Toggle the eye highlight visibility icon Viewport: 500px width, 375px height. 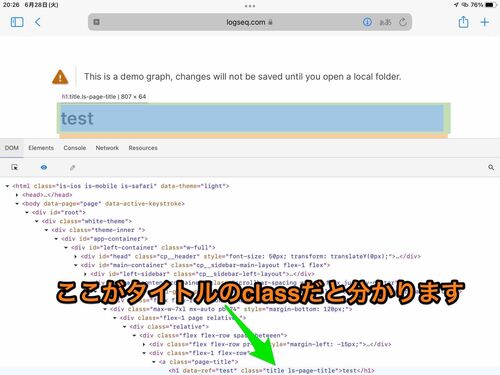pyautogui.click(x=44, y=167)
